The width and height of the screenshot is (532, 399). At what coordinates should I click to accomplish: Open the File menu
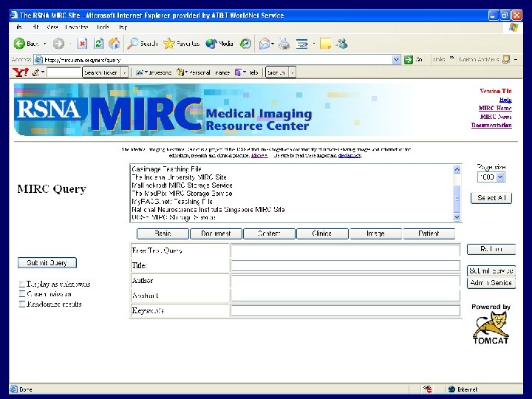point(19,27)
